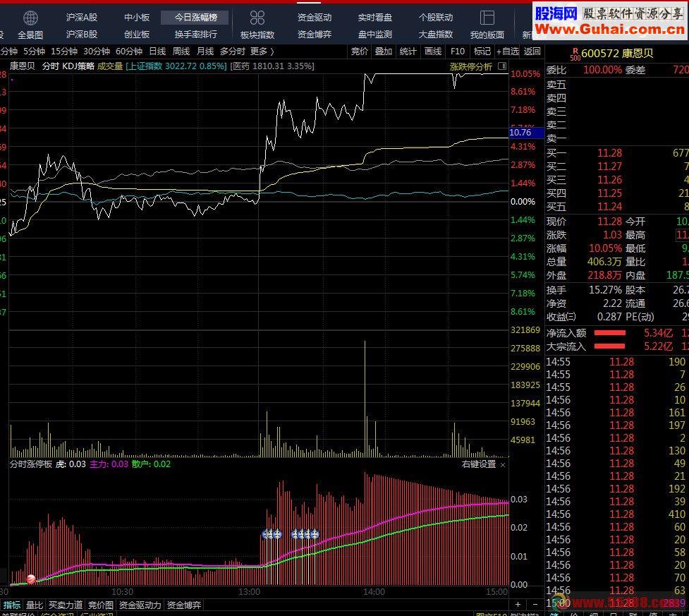Viewport: 689px width, 616px height.
Task: Click the 竞价 button
Action: coord(360,52)
